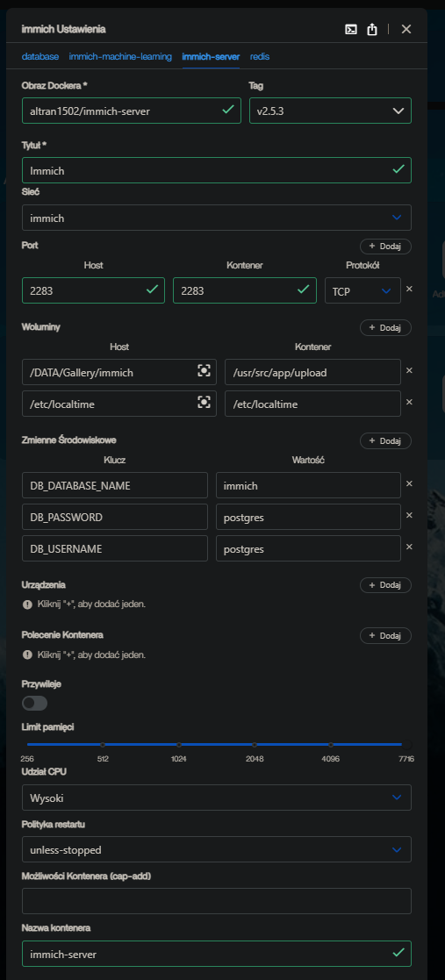The image size is (445, 980).
Task: Delete the DB_DATABASE_NAME variable row
Action: [x=409, y=483]
